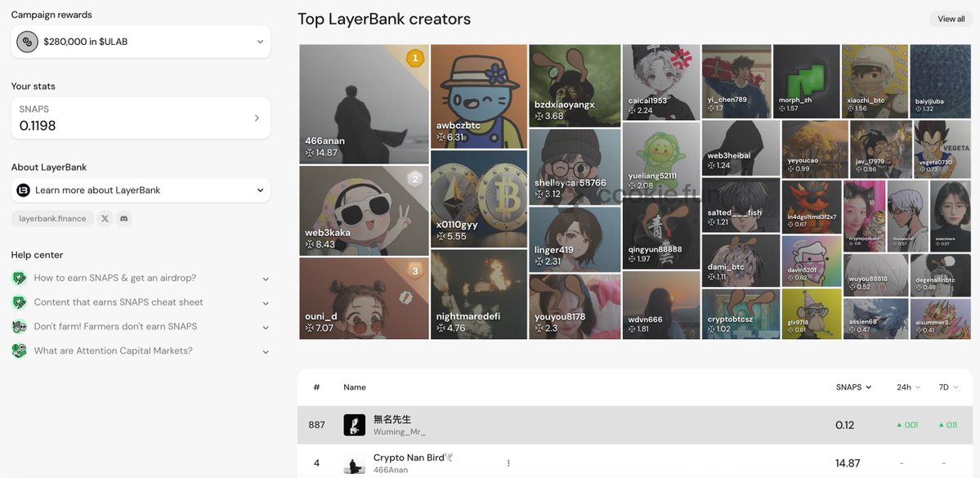Open awbczbtc creator tile

click(x=479, y=96)
